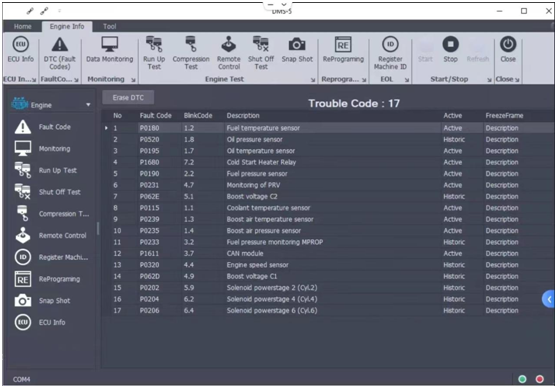This screenshot has height=388, width=557.
Task: Take a Snap Shot with camera icon
Action: (x=297, y=44)
